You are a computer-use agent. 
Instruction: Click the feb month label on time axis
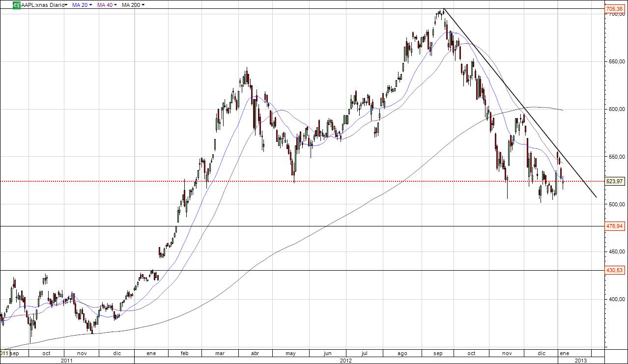pos(185,353)
